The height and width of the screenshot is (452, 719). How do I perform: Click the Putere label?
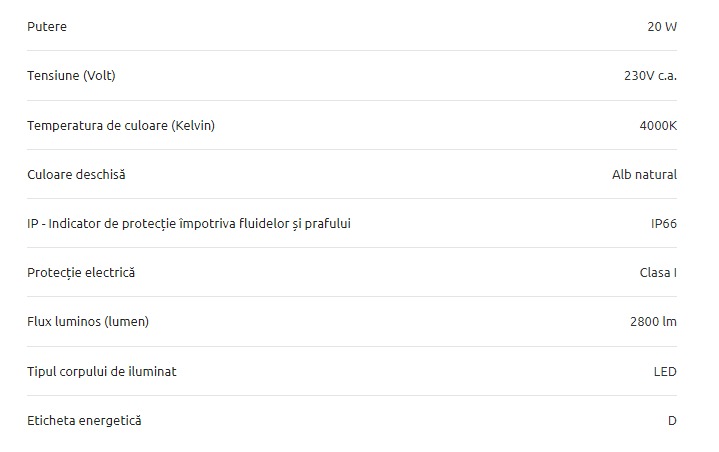coord(47,27)
